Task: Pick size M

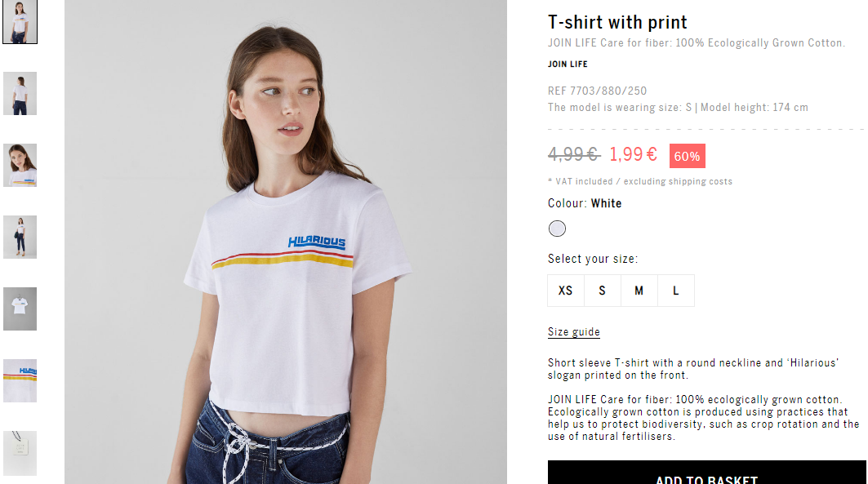Action: [639, 291]
